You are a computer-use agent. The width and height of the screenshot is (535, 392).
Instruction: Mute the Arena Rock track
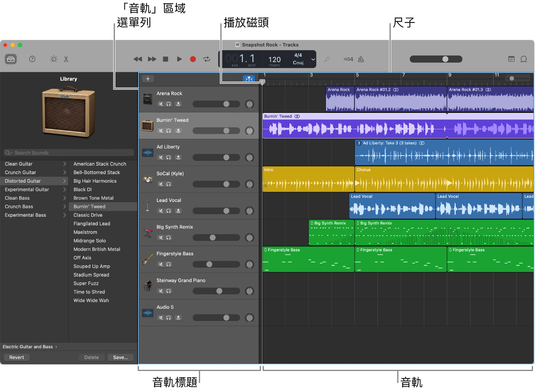(161, 104)
